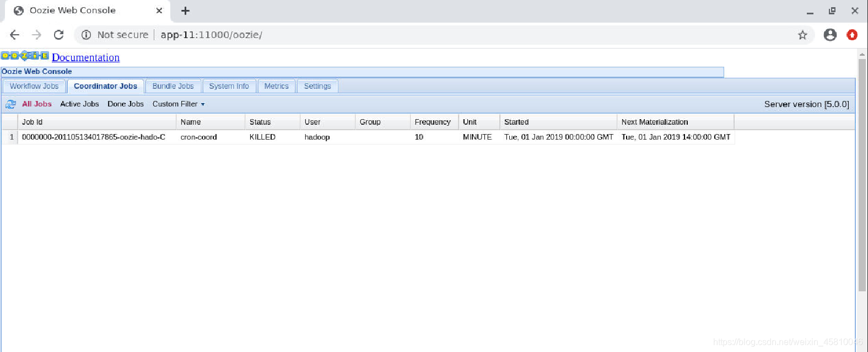Screen dimensions: 868x352
Task: Sort by Unit column header
Action: tap(479, 122)
